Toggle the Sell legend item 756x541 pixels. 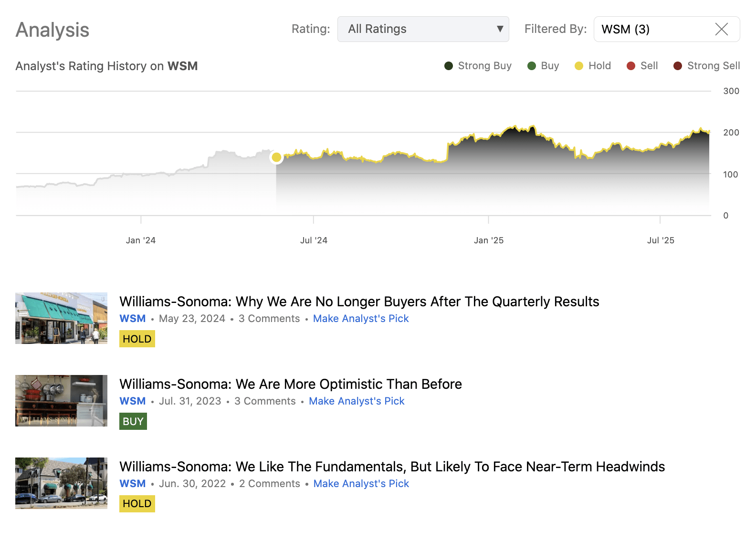(642, 66)
